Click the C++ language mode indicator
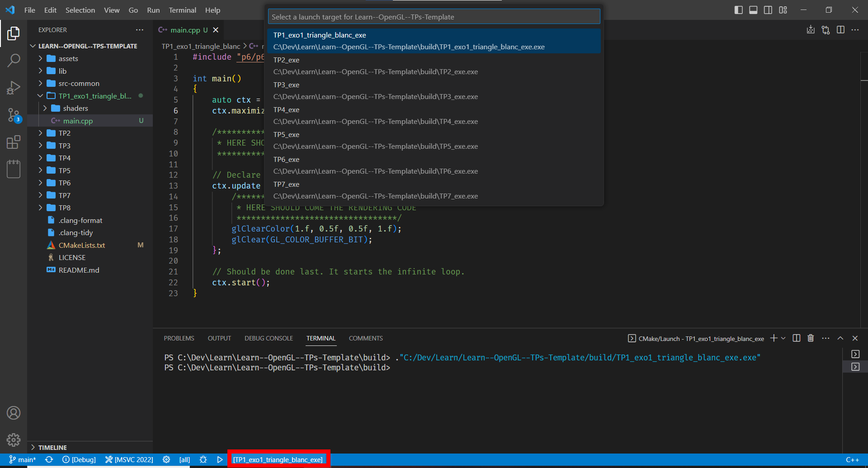 tap(852, 459)
